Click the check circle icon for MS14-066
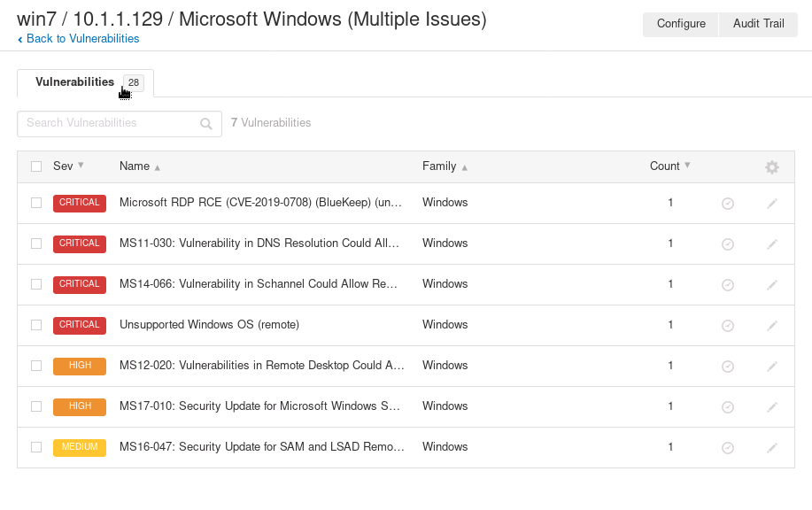 [x=728, y=285]
